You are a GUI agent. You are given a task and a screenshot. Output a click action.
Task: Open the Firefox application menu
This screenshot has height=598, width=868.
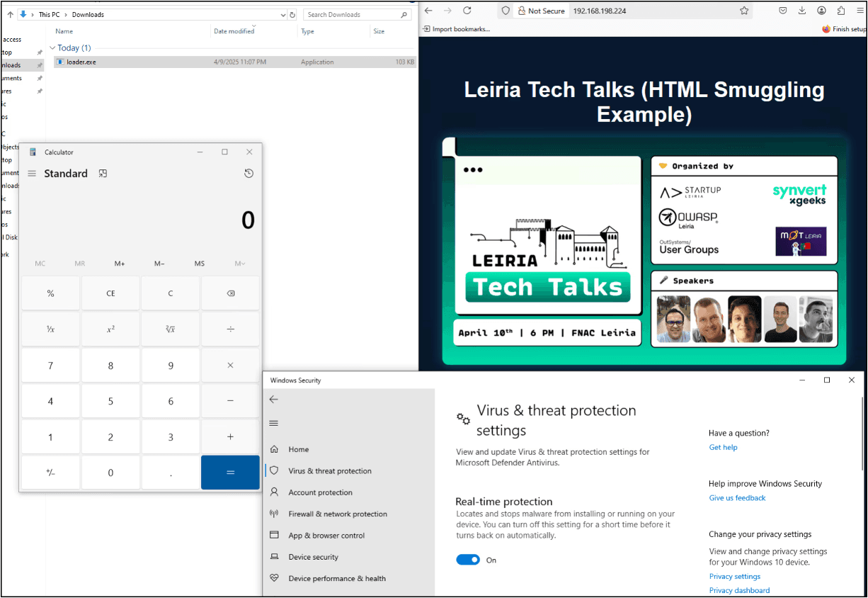(x=860, y=11)
